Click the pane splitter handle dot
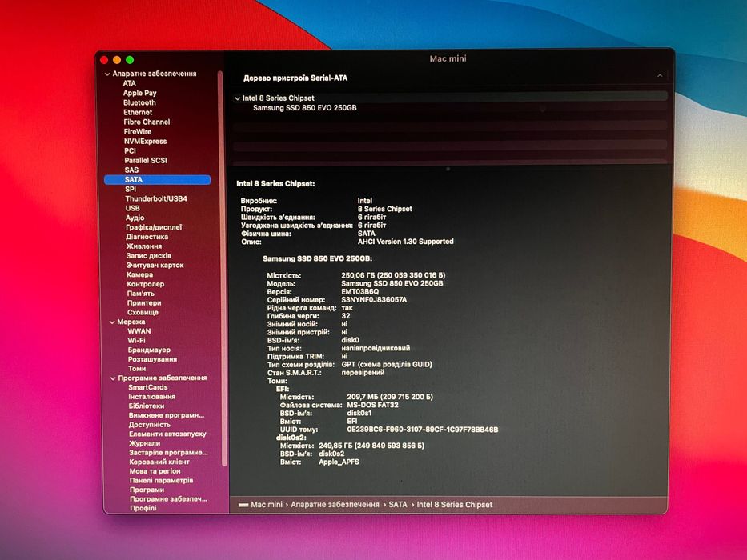The height and width of the screenshot is (560, 747). [x=448, y=169]
